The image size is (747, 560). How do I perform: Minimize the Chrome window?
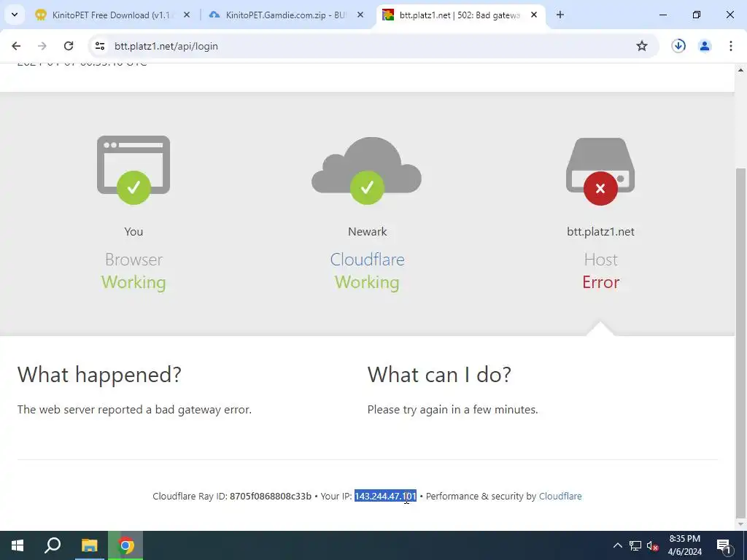pyautogui.click(x=662, y=15)
